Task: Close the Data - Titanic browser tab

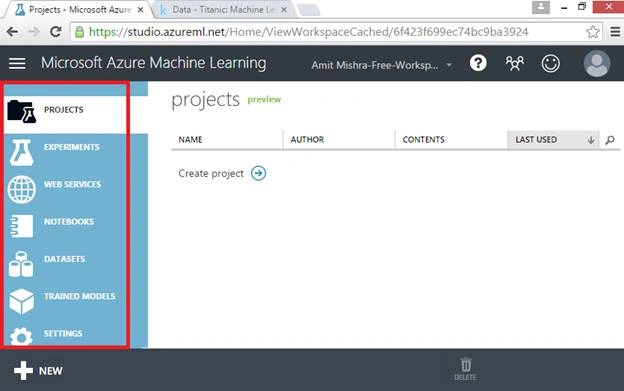Action: pos(284,10)
